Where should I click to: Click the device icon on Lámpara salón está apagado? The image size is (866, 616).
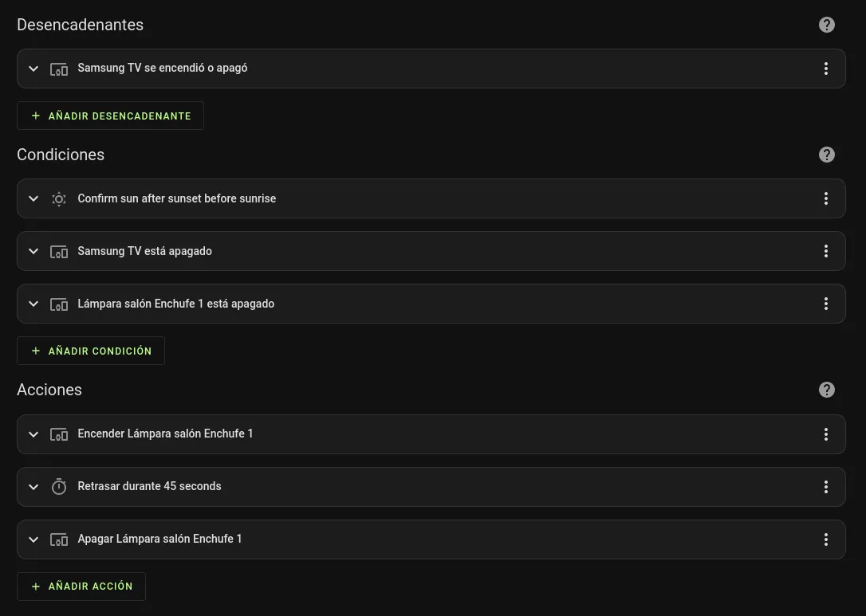pyautogui.click(x=59, y=304)
